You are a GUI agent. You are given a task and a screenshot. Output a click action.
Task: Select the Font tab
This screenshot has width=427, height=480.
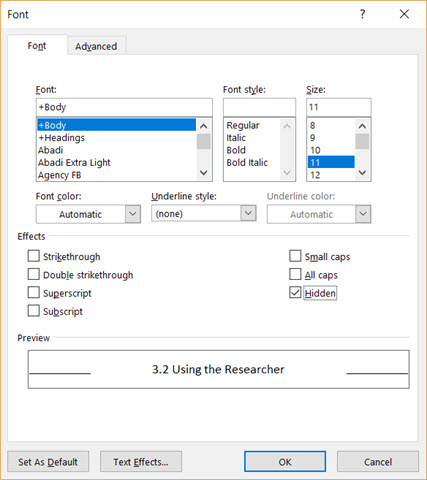pos(37,45)
